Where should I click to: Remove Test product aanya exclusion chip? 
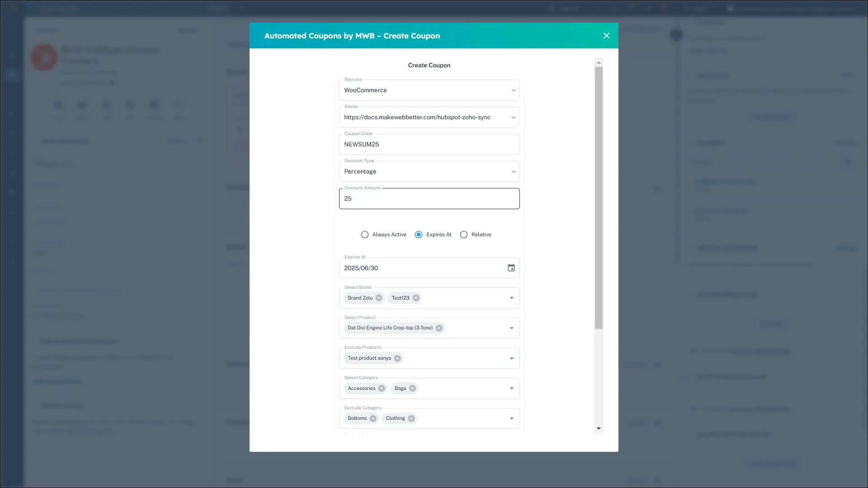[x=397, y=358]
